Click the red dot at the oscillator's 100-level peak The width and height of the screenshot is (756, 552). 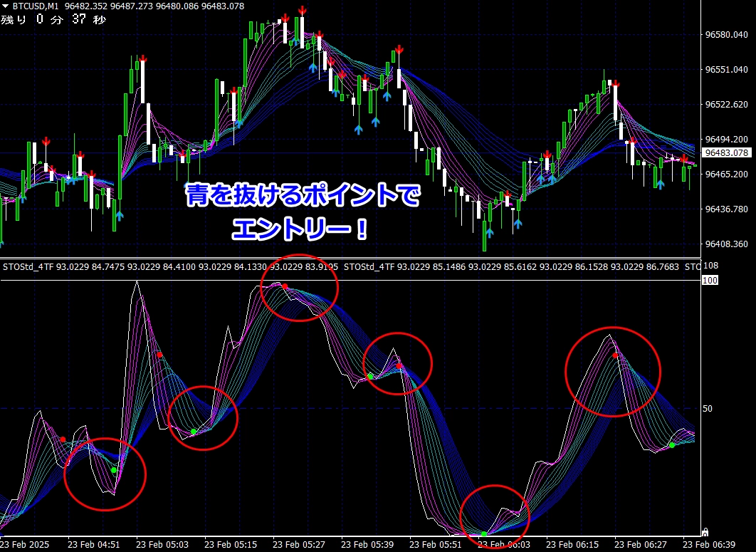[x=285, y=286]
